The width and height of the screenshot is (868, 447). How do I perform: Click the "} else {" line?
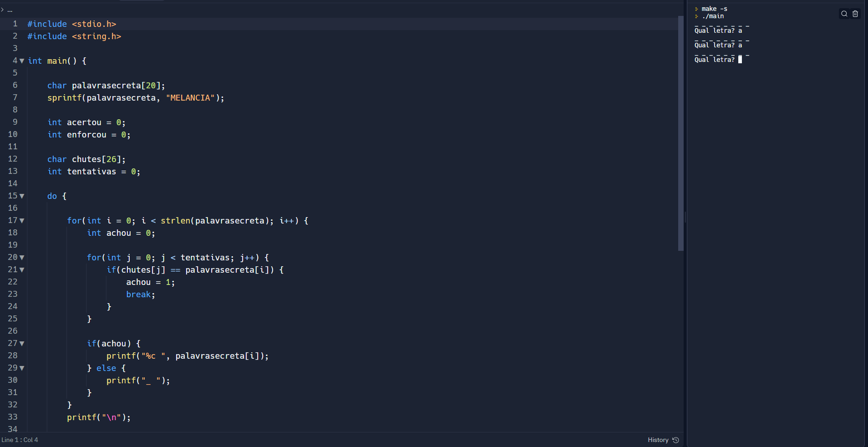click(107, 368)
